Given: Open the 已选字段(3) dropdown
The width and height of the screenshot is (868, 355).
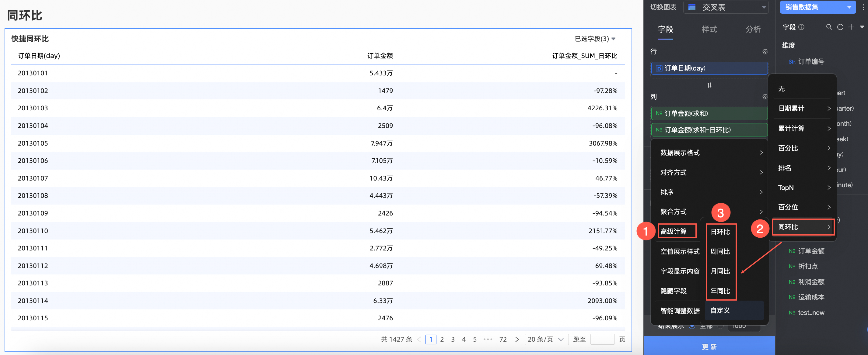Looking at the screenshot, I should [x=595, y=39].
